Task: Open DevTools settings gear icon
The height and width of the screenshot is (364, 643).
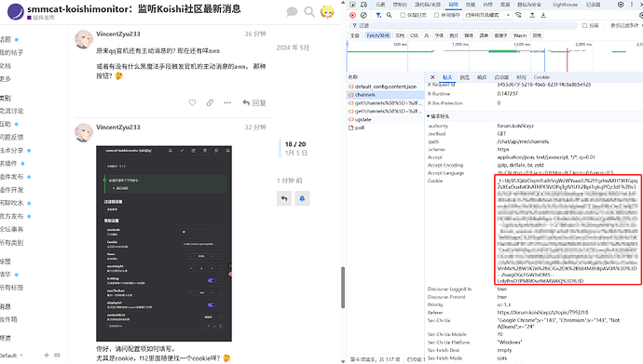Action: tap(621, 5)
